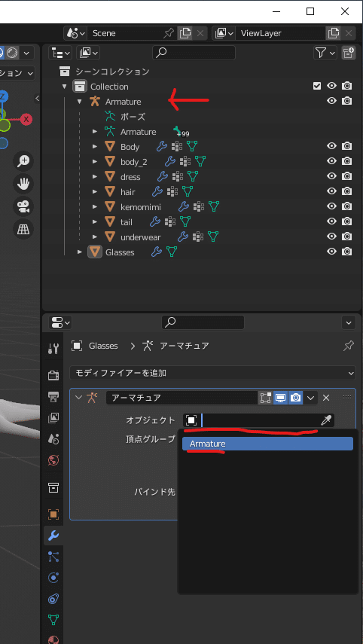Create new scene with copy icon
The image size is (363, 644).
pos(185,33)
